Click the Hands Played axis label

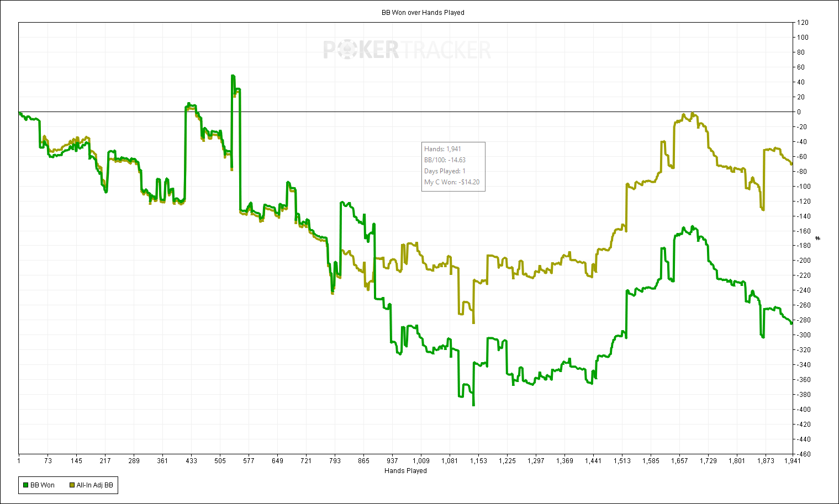click(x=405, y=471)
